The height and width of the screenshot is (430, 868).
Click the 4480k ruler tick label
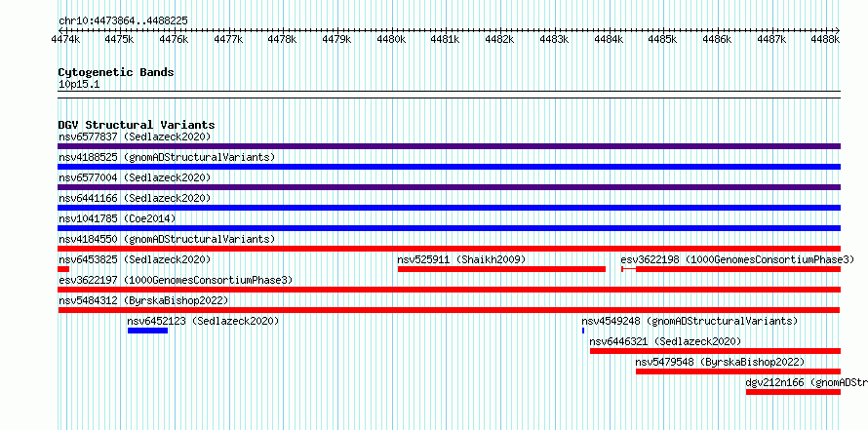click(x=391, y=39)
